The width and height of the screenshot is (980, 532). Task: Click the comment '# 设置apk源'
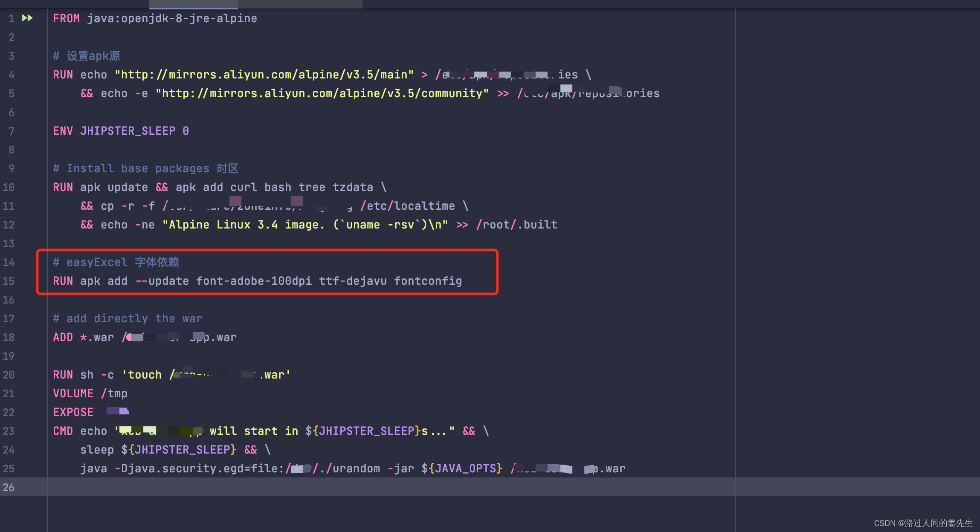87,56
